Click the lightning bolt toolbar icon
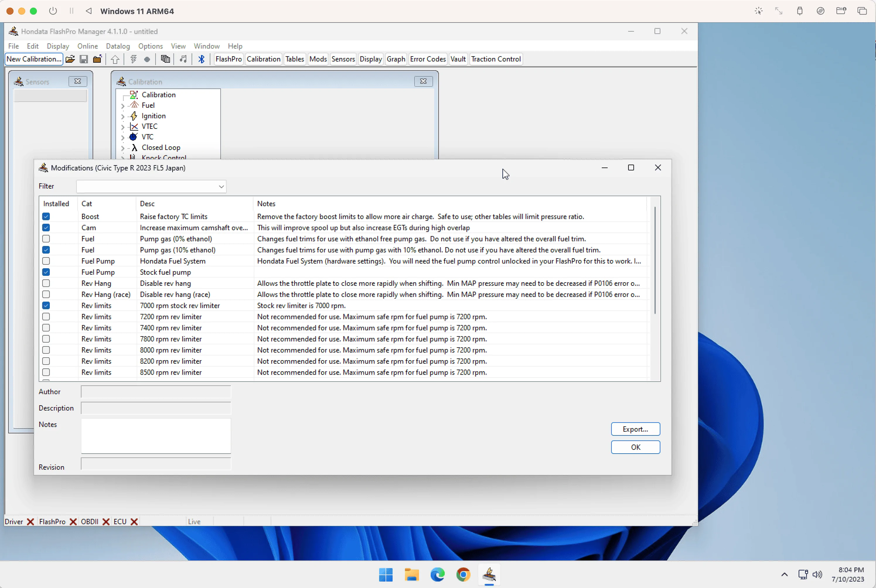The image size is (876, 588). tap(133, 59)
